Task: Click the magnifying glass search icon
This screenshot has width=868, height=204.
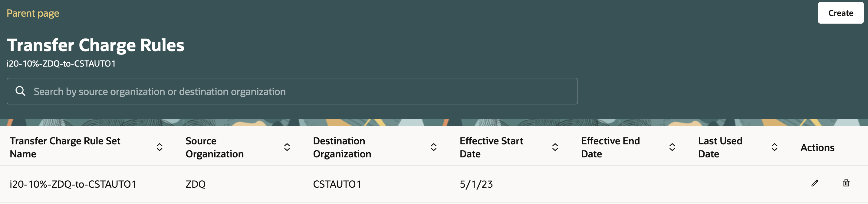Action: [20, 91]
